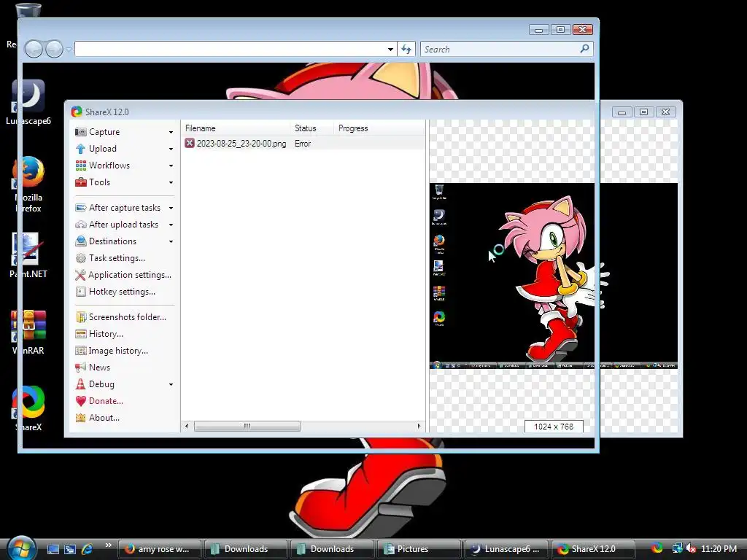Switch to Pictures taskbar button

tap(418, 549)
